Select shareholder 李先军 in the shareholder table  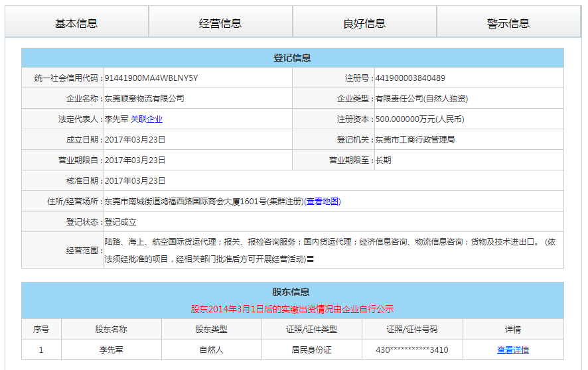point(111,350)
